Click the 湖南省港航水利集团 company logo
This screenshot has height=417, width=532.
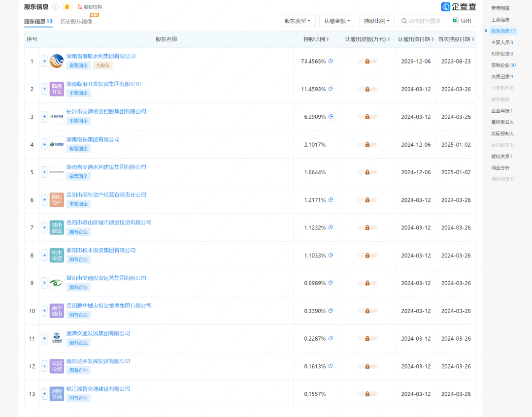pyautogui.click(x=57, y=62)
